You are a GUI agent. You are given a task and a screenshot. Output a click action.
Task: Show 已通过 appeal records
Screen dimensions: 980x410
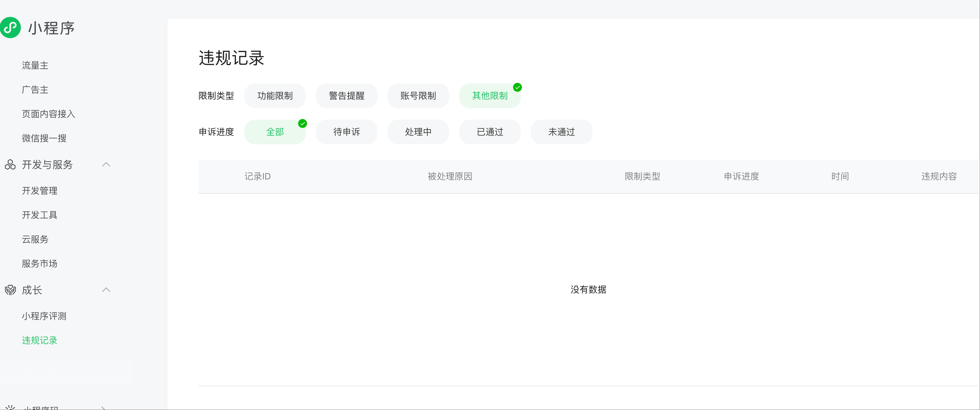490,132
